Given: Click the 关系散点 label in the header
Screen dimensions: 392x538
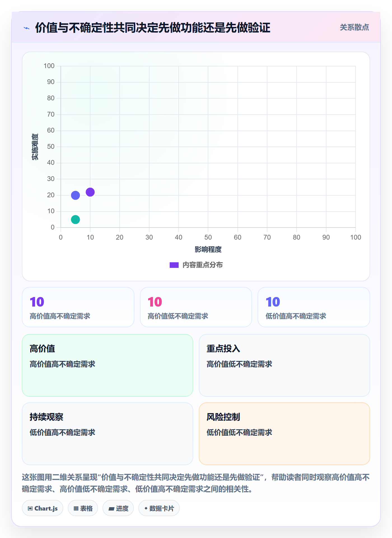Looking at the screenshot, I should click(354, 27).
